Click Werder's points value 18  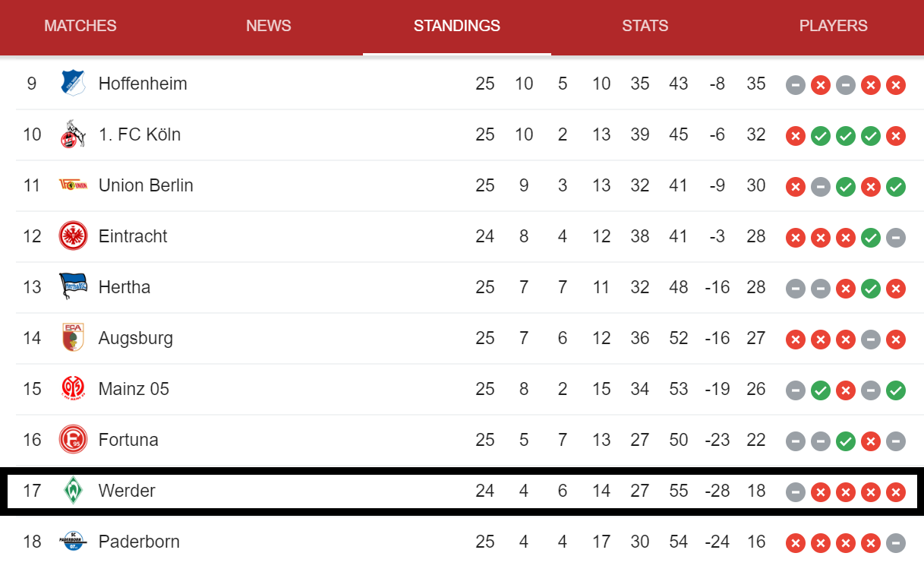pos(756,491)
